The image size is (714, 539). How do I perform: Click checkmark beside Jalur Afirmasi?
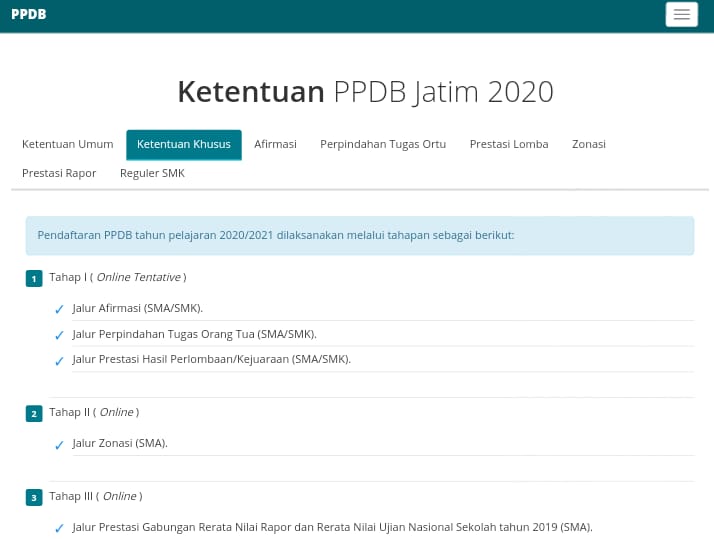[x=59, y=310]
